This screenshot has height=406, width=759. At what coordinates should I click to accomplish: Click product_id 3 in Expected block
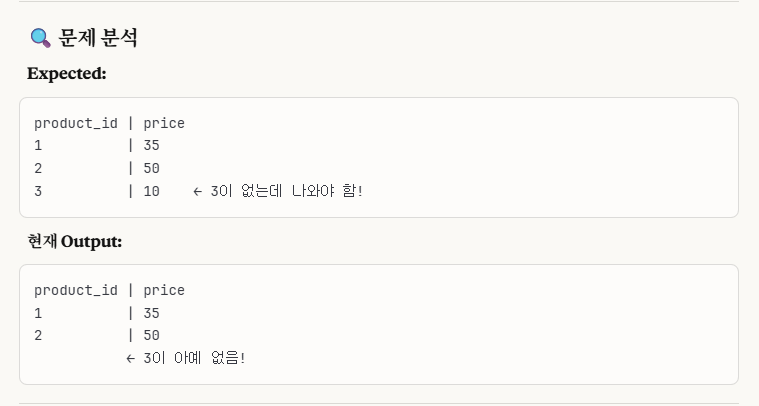click(x=38, y=191)
